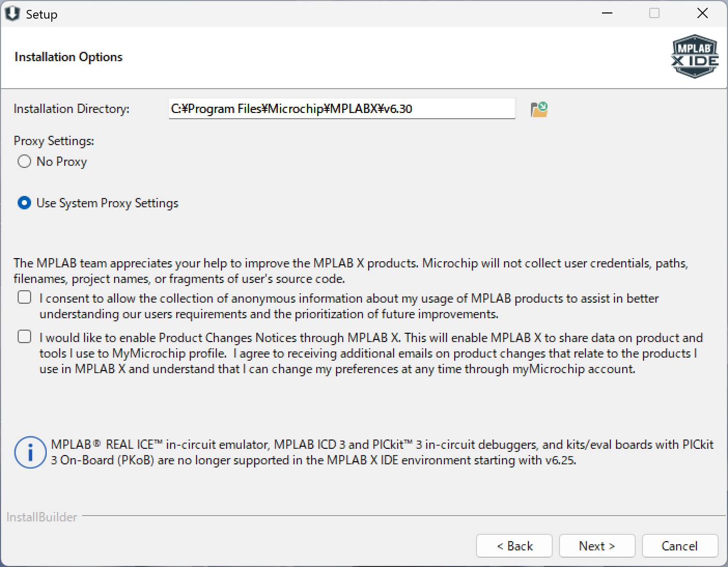Click the Proxy Settings label

(54, 141)
